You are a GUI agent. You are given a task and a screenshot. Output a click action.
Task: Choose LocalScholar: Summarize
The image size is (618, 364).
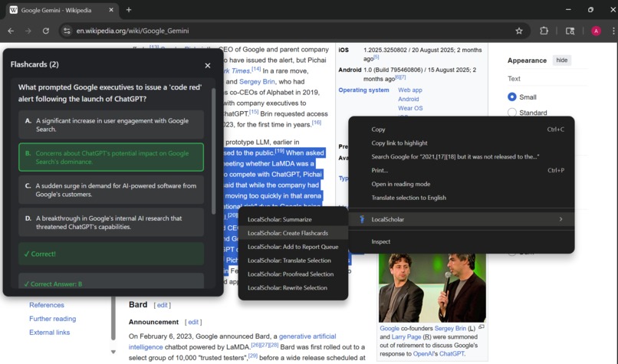(x=293, y=219)
